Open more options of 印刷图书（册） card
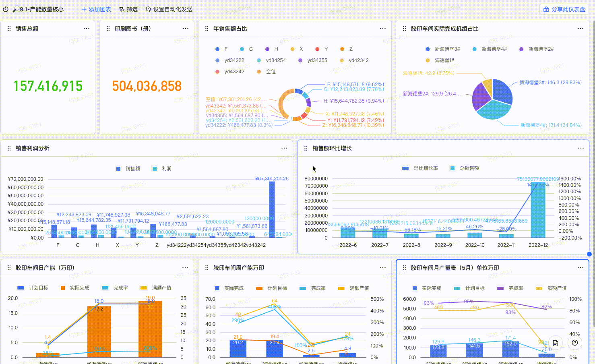 [x=186, y=29]
